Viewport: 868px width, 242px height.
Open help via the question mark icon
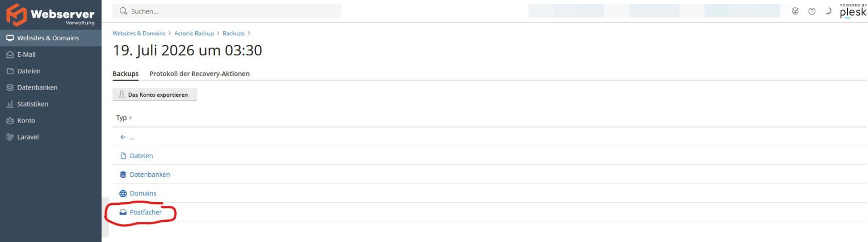812,11
